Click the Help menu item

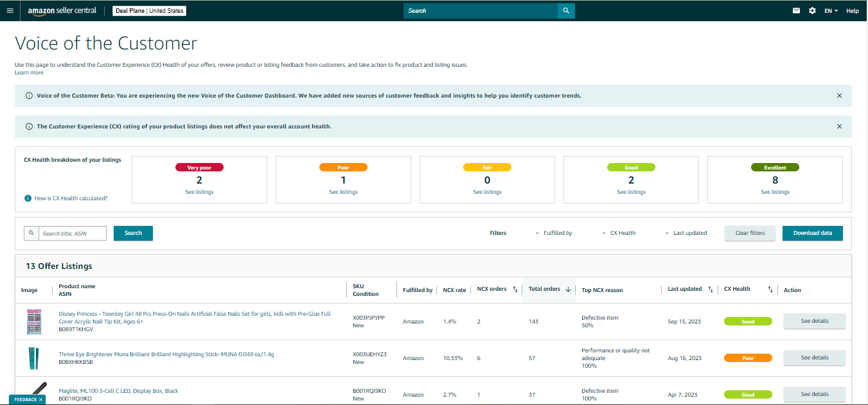[x=852, y=11]
